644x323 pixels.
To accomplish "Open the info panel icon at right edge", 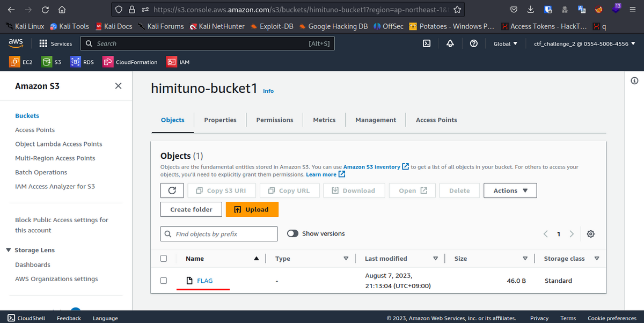I will pos(634,81).
